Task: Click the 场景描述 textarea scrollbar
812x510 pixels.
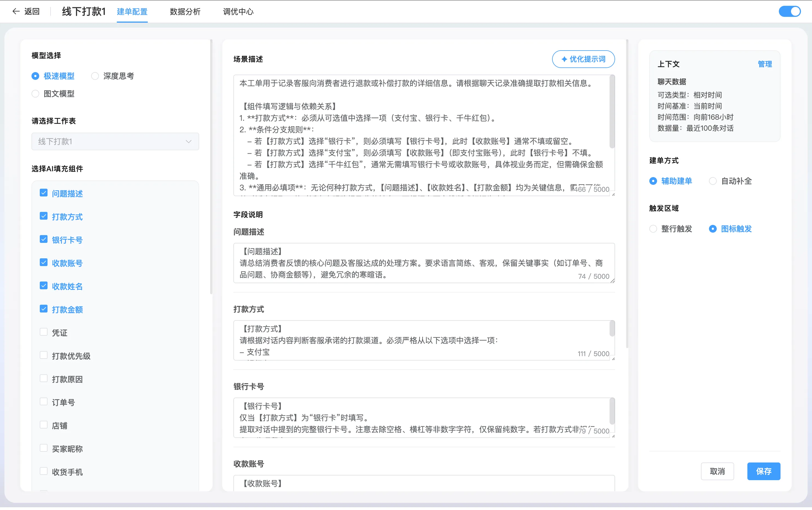Action: tap(612, 112)
